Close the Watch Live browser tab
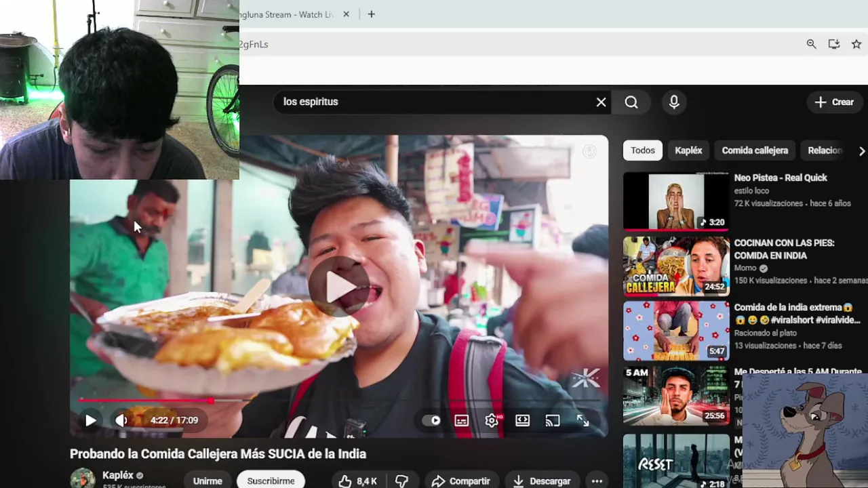The image size is (868, 488). click(347, 14)
